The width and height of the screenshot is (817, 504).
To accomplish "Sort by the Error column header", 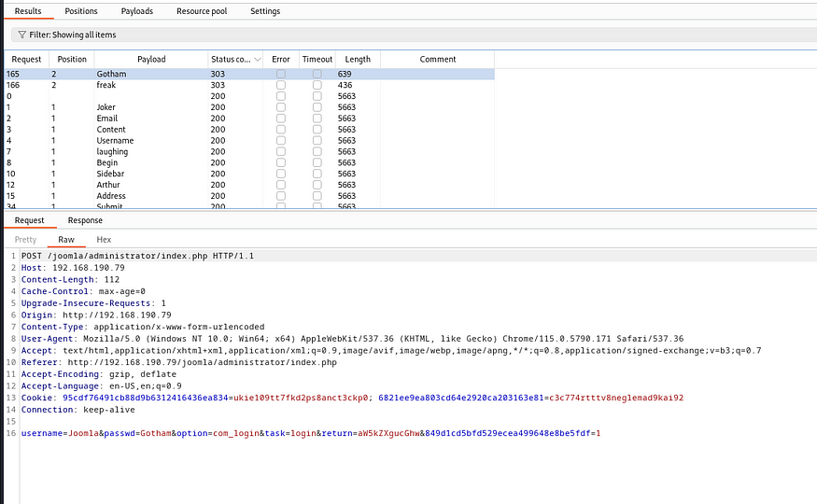I will point(281,60).
